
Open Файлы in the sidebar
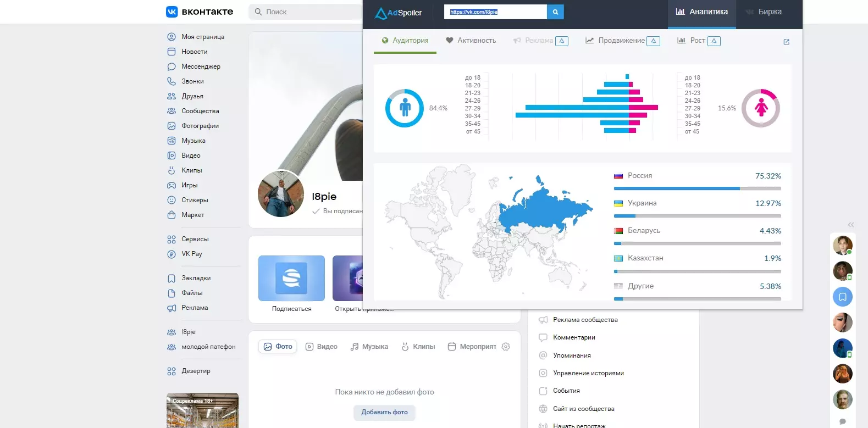192,293
